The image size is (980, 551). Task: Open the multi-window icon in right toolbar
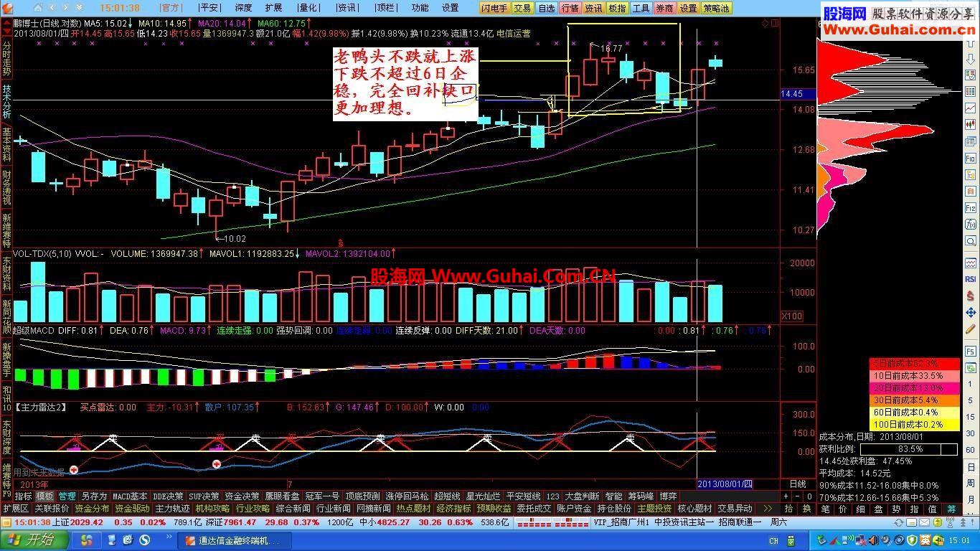click(971, 141)
